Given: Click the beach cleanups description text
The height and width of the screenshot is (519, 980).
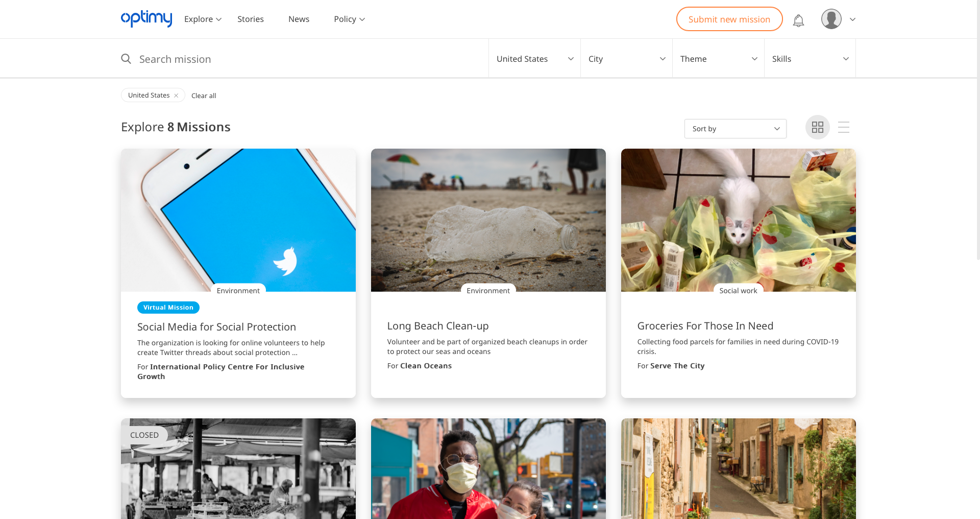Looking at the screenshot, I should pos(487,346).
